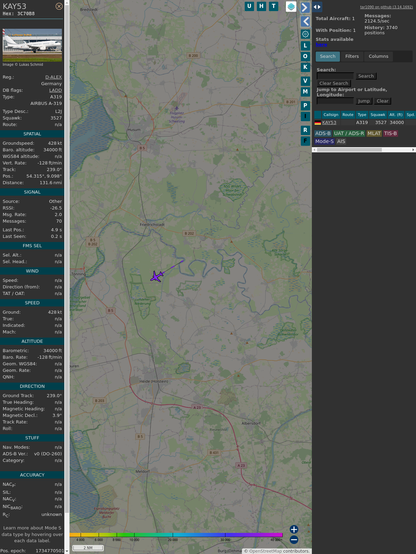Switch to the Filters tab
This screenshot has width=416, height=554.
point(352,56)
